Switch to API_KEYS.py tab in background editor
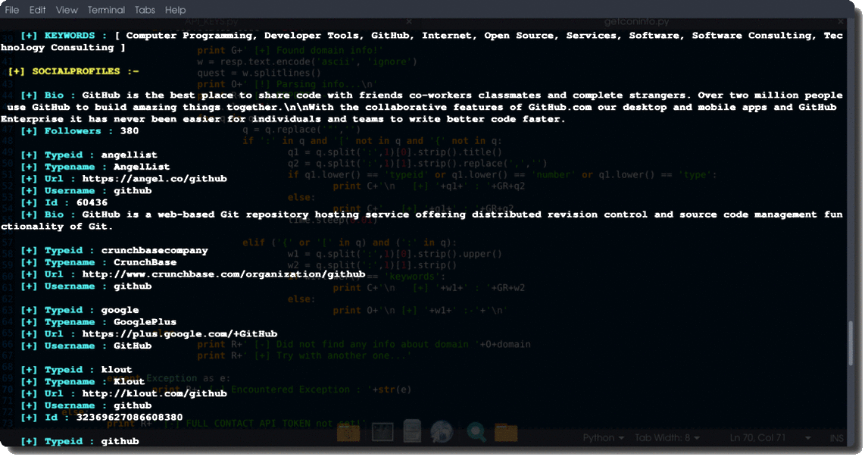 (x=211, y=21)
